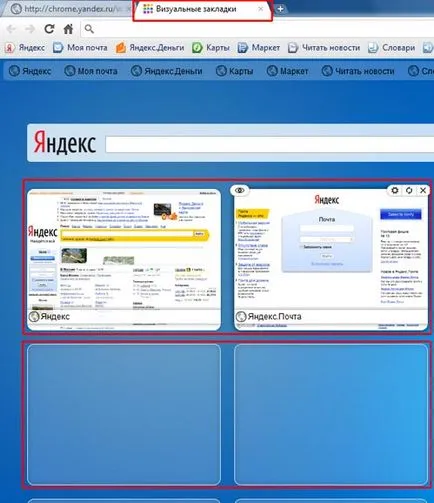Click empty bookmark slot below Яндекс thumbnail

[124, 415]
